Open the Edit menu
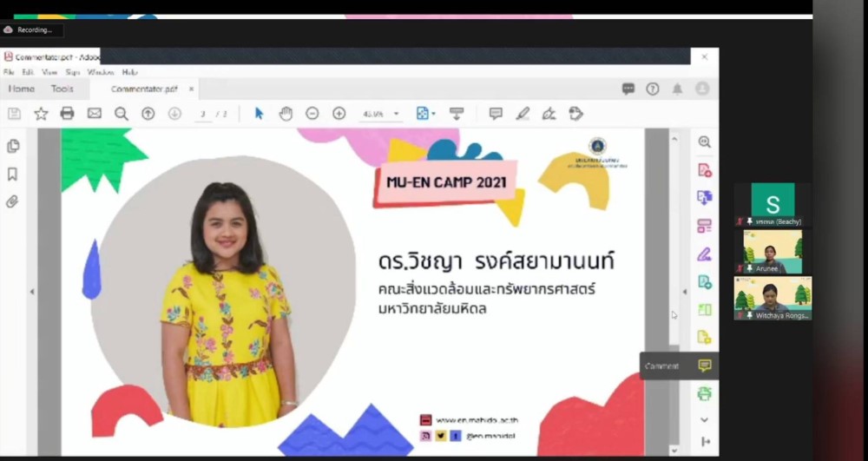This screenshot has width=868, height=461. point(29,72)
